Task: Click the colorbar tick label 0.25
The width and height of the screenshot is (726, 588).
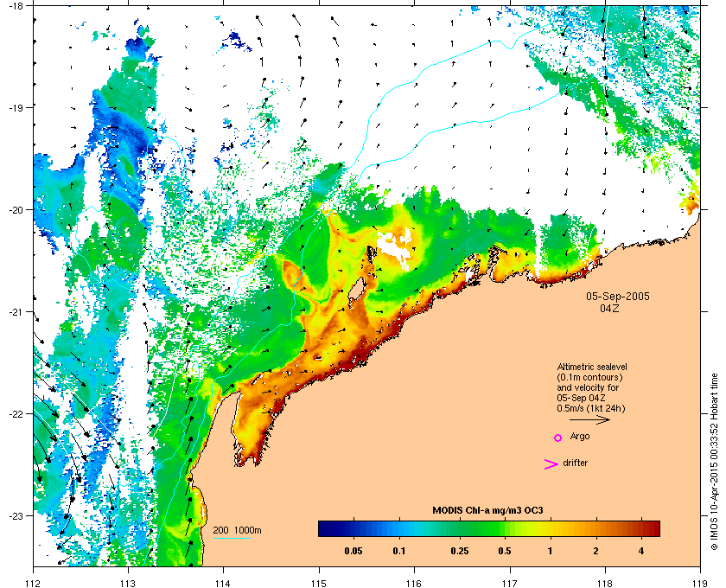Action: point(459,551)
